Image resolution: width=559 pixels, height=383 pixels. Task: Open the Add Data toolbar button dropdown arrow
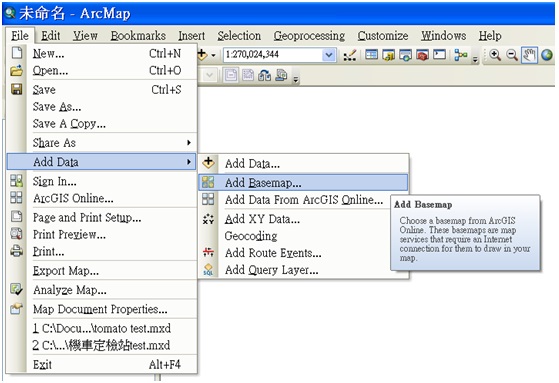(x=213, y=55)
